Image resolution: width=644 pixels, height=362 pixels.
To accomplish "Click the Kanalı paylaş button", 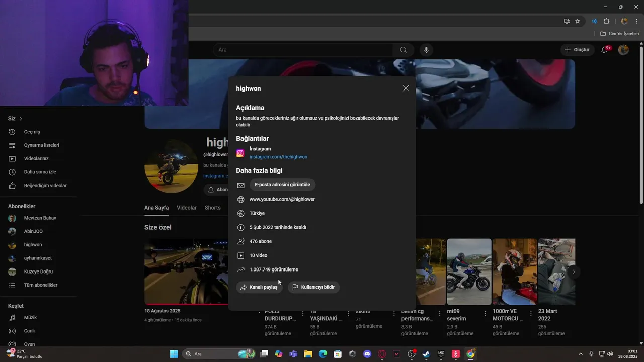I will 259,287.
